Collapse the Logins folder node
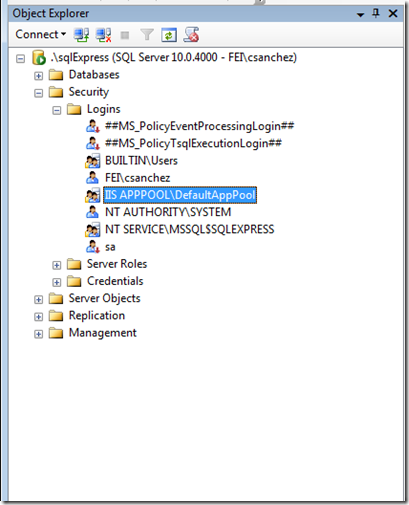 tap(57, 110)
